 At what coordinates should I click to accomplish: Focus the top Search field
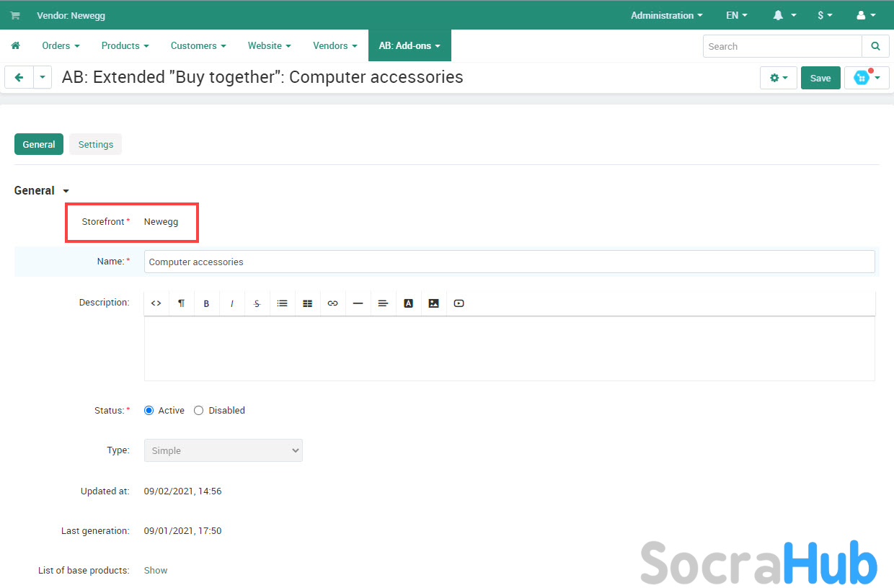point(782,46)
